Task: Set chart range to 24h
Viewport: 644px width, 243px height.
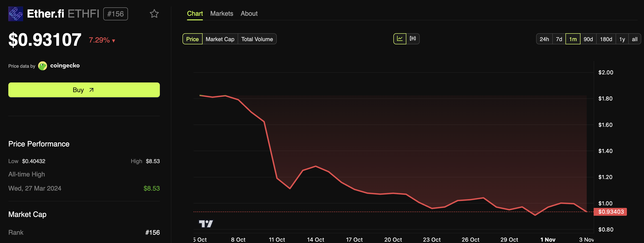Action: (x=544, y=39)
